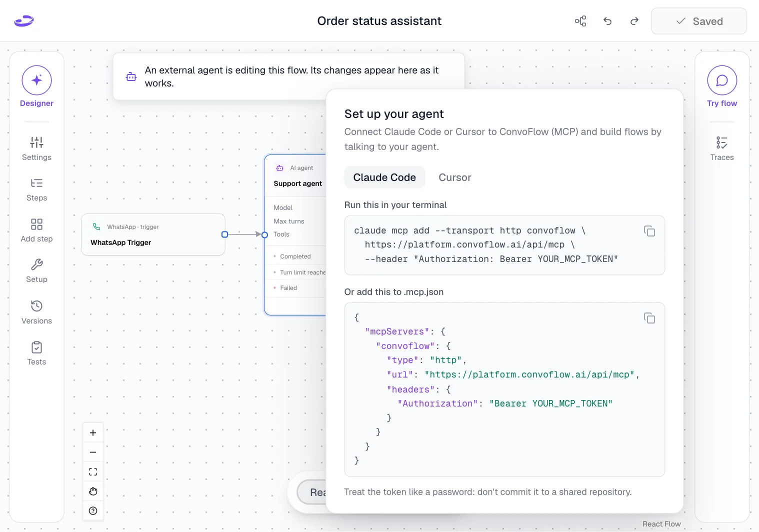
Task: Click the claude mcp add command text
Action: 486,245
